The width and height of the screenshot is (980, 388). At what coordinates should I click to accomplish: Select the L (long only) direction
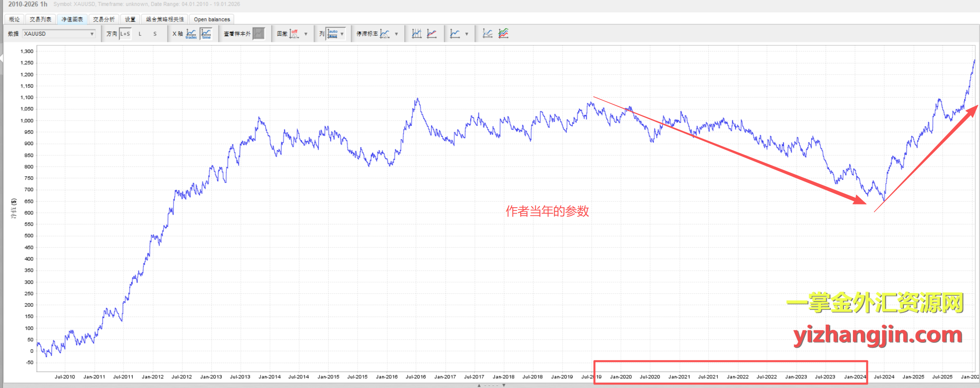(x=140, y=34)
